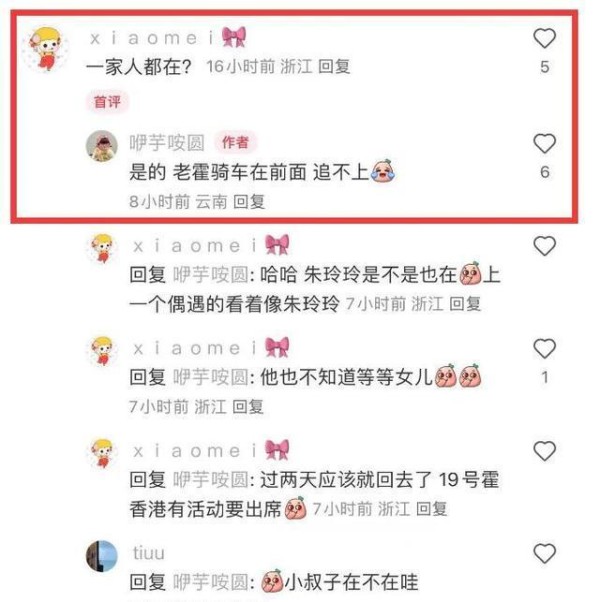Tap the 首评 badge
The height and width of the screenshot is (602, 600).
(107, 102)
